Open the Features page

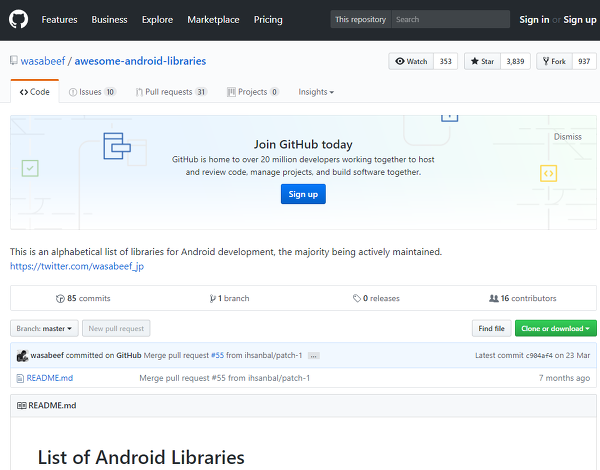(x=59, y=20)
